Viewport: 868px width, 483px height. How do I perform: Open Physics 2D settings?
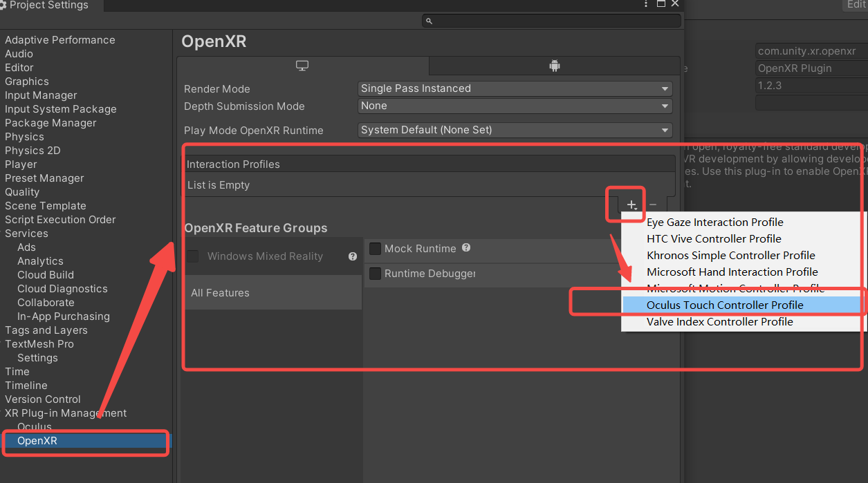pos(33,151)
